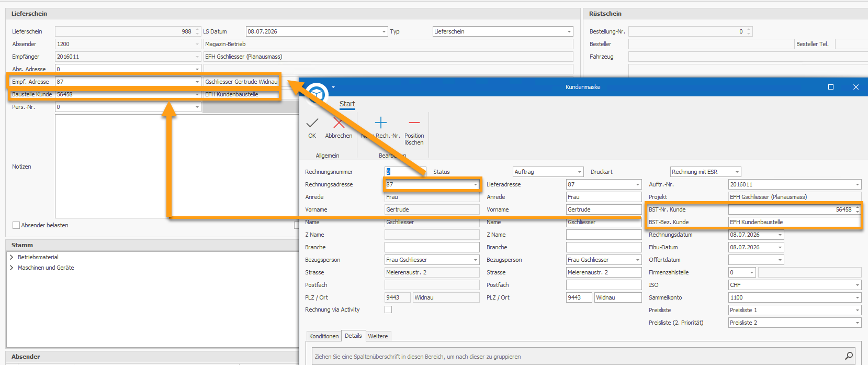The image size is (868, 365).
Task: Open the Rechnungsadresse Bezugsperson Frau Gschliesser dropdown
Action: [476, 260]
